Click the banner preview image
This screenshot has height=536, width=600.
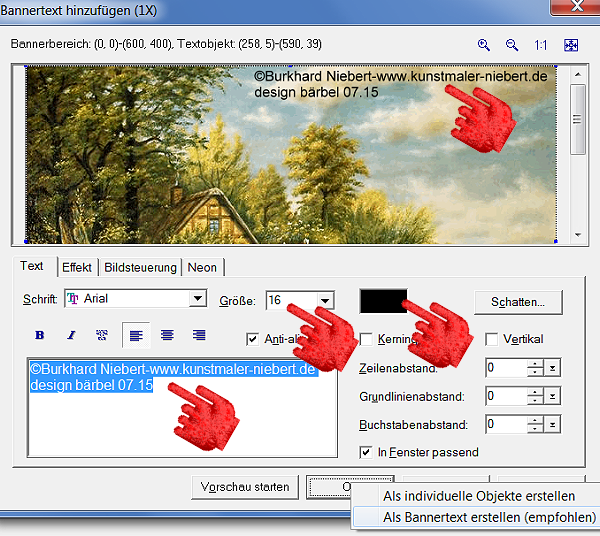291,154
